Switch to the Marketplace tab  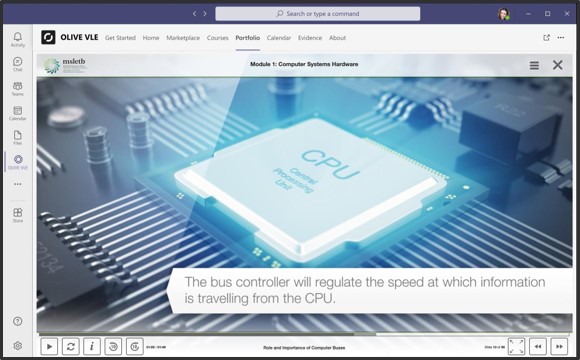coord(183,38)
